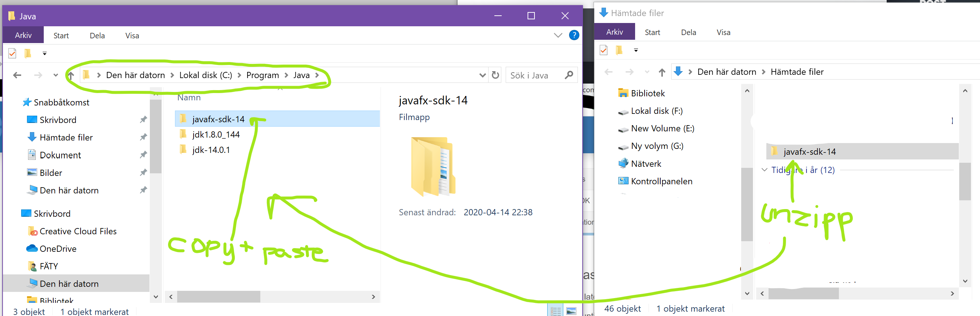Open the Arkiv menu in Hämtade filer window
Screen dimensions: 980x316
(x=614, y=32)
